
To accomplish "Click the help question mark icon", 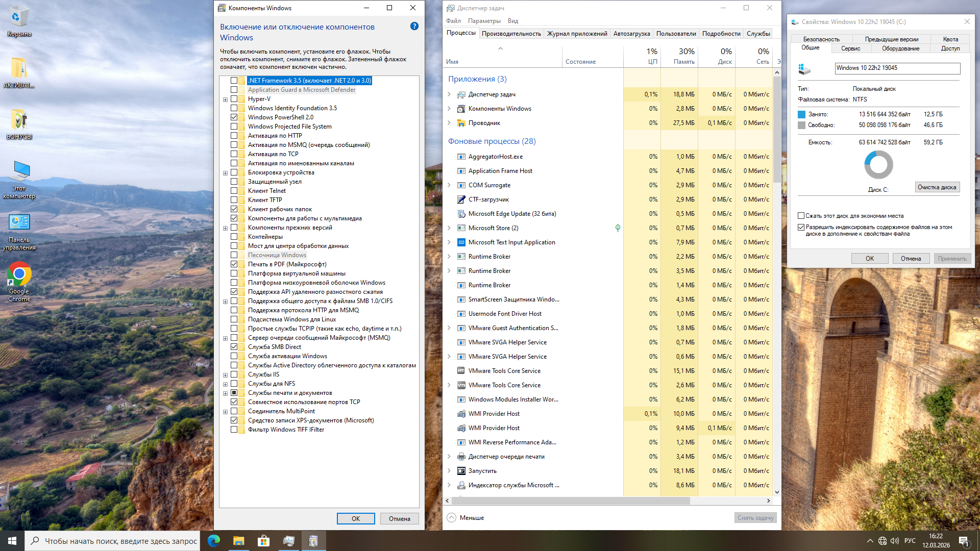I will [x=414, y=26].
